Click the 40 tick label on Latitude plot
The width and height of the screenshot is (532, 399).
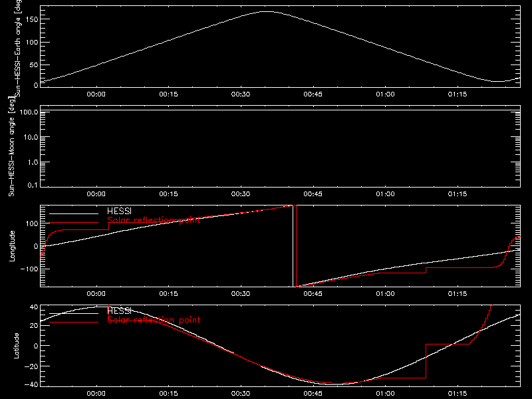pos(34,307)
